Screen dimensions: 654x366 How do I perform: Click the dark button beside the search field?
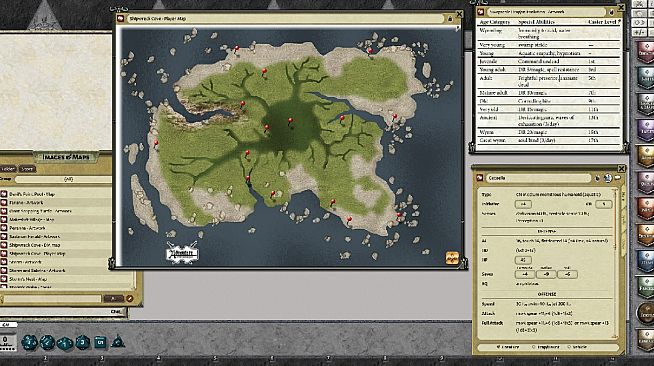click(113, 298)
